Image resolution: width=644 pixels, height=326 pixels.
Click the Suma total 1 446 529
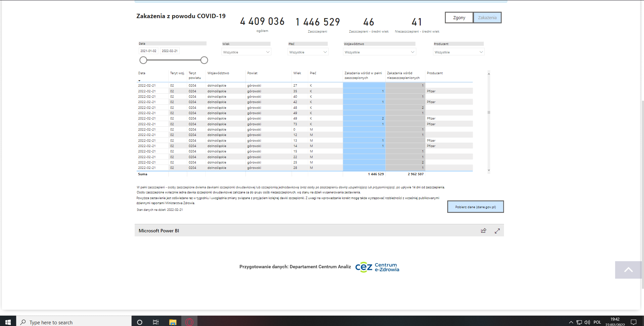tap(376, 174)
